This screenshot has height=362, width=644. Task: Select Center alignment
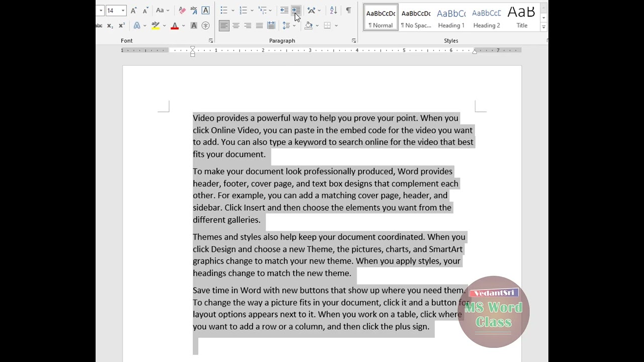236,26
